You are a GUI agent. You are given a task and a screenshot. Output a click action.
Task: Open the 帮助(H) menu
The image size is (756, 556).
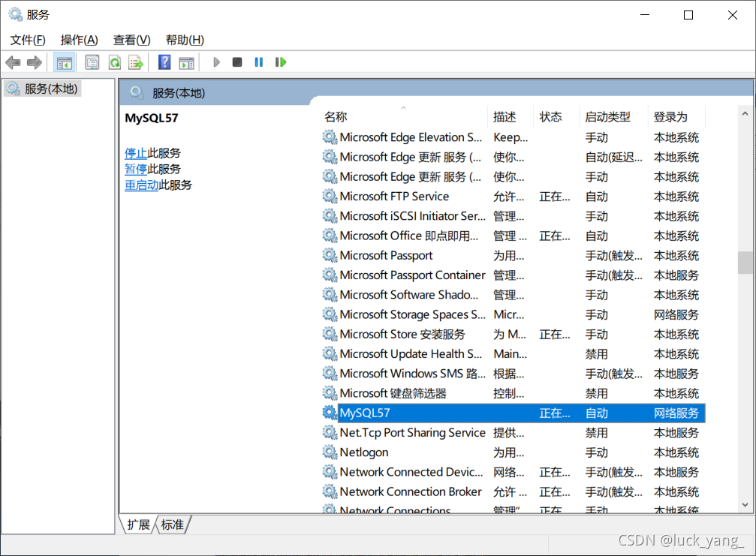(185, 40)
